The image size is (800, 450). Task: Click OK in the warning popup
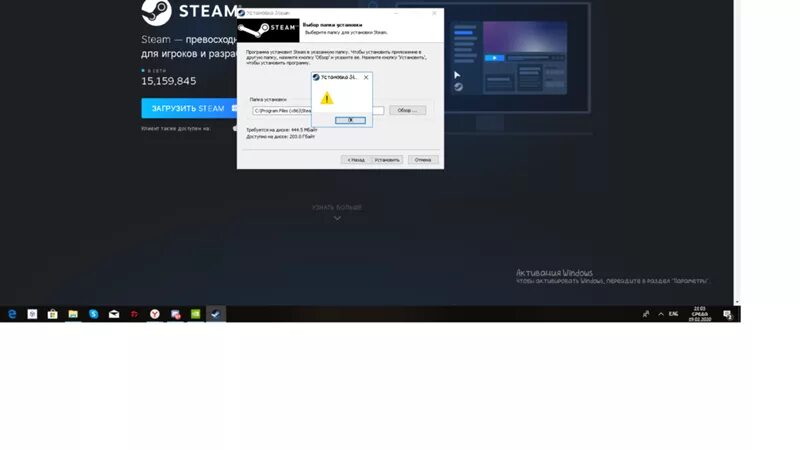[x=350, y=120]
